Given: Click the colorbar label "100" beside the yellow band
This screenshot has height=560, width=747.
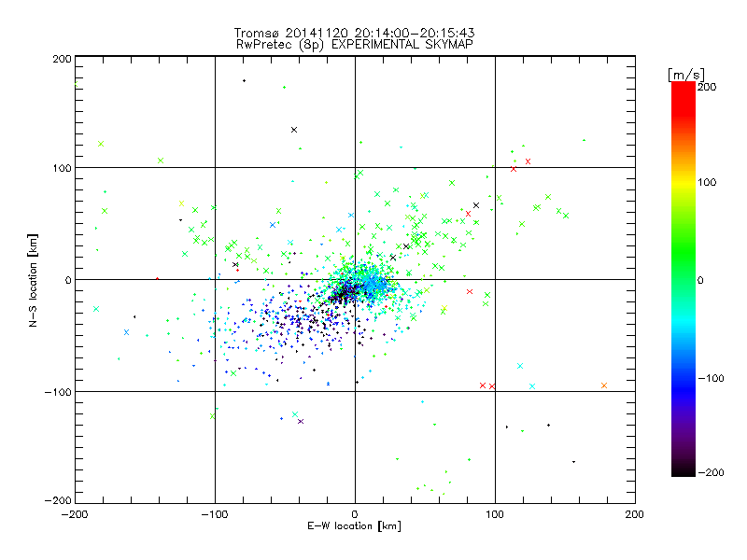Looking at the screenshot, I should [707, 182].
